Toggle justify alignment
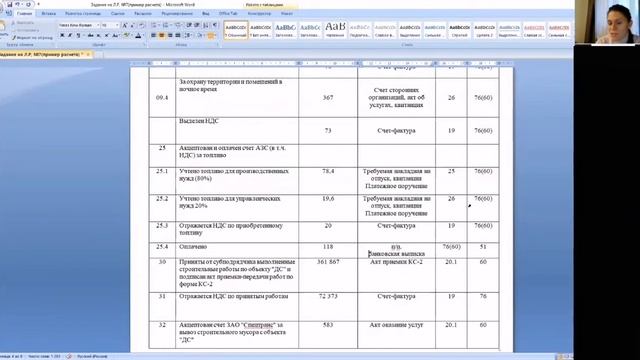 pos(178,36)
